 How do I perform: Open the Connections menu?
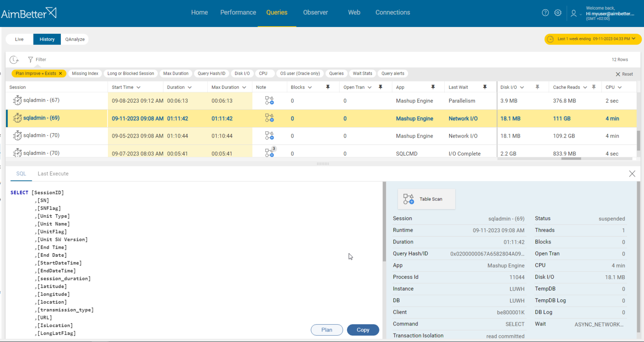coord(393,12)
